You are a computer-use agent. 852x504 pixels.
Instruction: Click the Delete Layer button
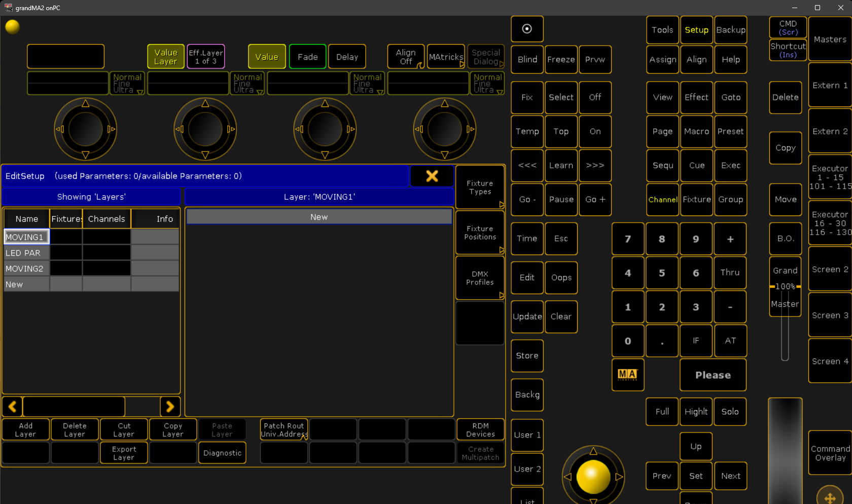[75, 430]
